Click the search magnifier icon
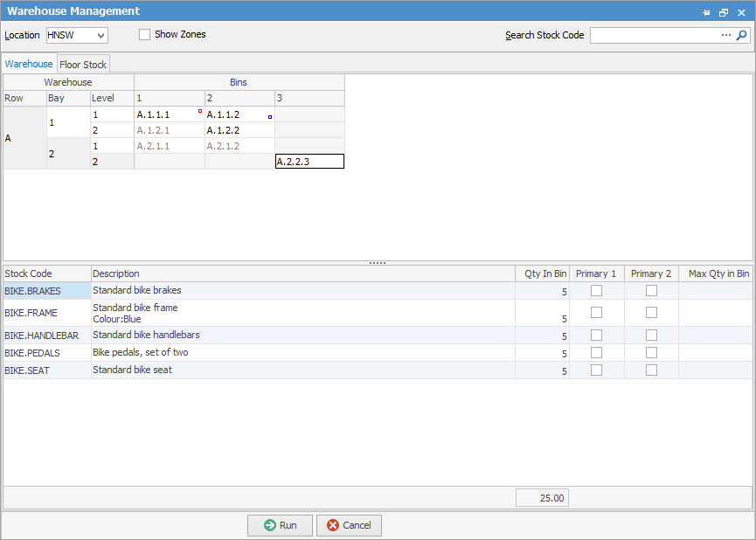Viewport: 756px width, 540px height. (x=742, y=36)
